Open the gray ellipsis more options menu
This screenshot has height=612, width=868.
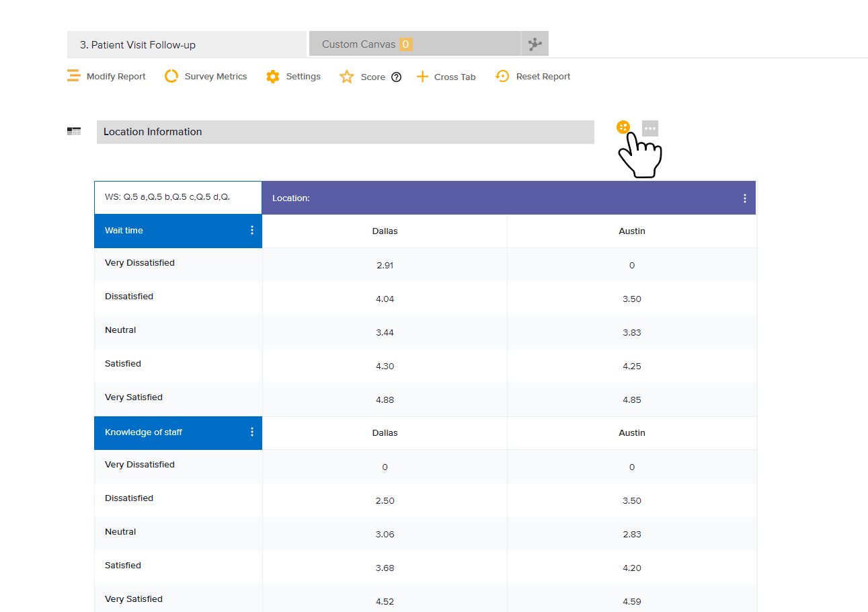click(x=649, y=128)
